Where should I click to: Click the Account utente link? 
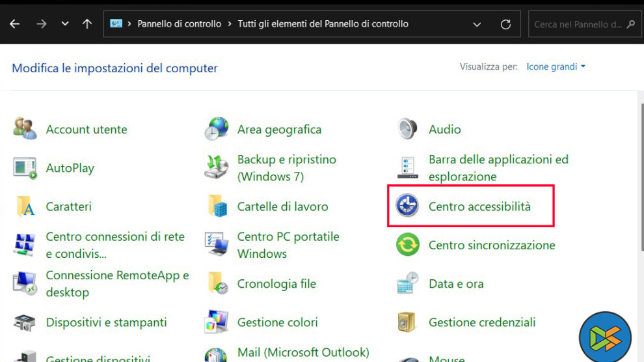pyautogui.click(x=87, y=130)
